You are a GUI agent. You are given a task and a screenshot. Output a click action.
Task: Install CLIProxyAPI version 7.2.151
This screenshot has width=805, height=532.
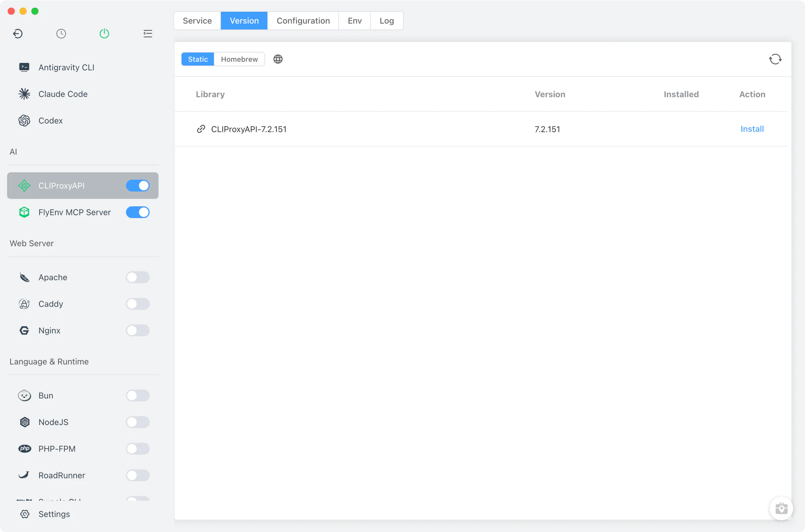(752, 129)
